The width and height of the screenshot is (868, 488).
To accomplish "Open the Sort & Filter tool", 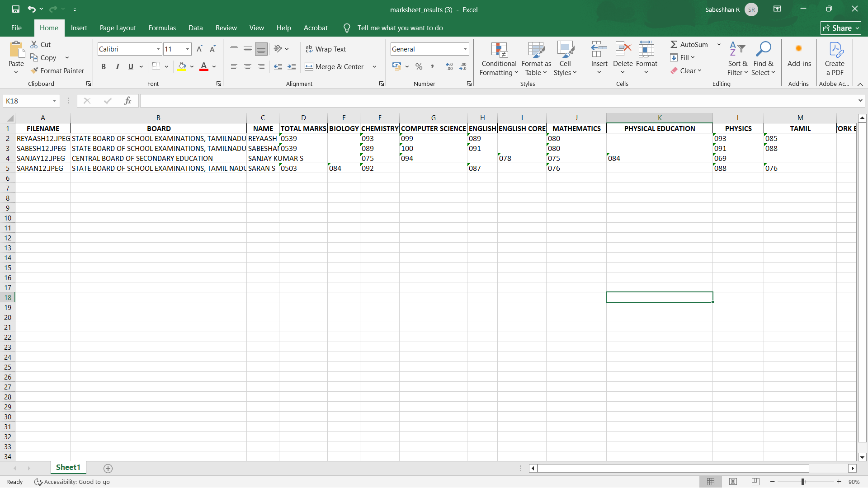I will pyautogui.click(x=737, y=59).
